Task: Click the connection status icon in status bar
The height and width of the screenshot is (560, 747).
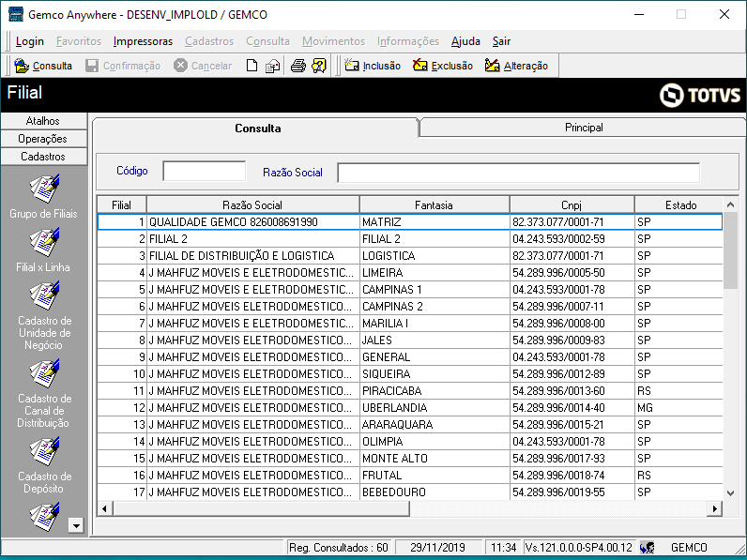Action: 647,548
